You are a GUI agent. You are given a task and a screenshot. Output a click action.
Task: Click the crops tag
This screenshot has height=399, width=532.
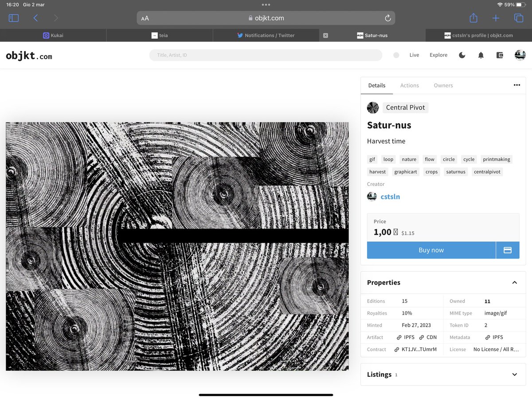[431, 172]
